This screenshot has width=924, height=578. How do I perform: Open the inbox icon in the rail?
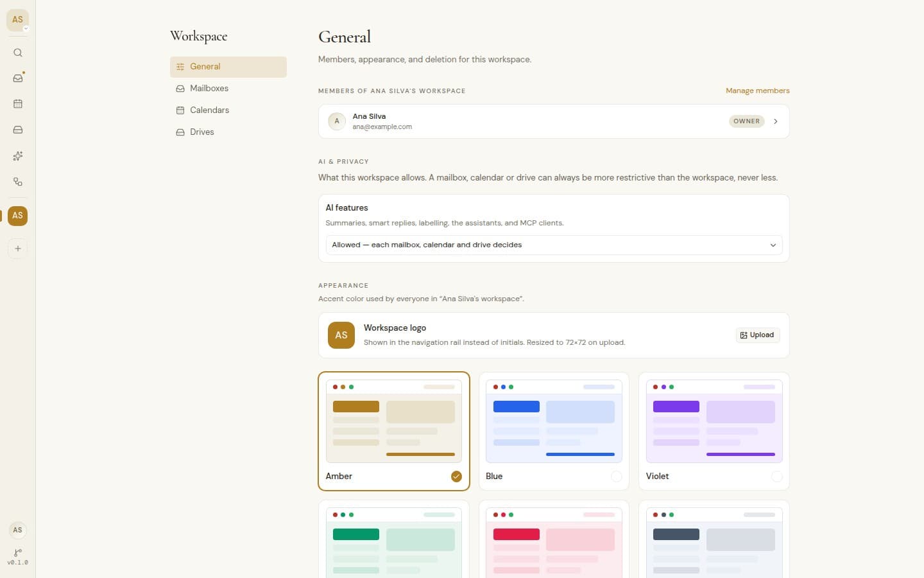(18, 78)
